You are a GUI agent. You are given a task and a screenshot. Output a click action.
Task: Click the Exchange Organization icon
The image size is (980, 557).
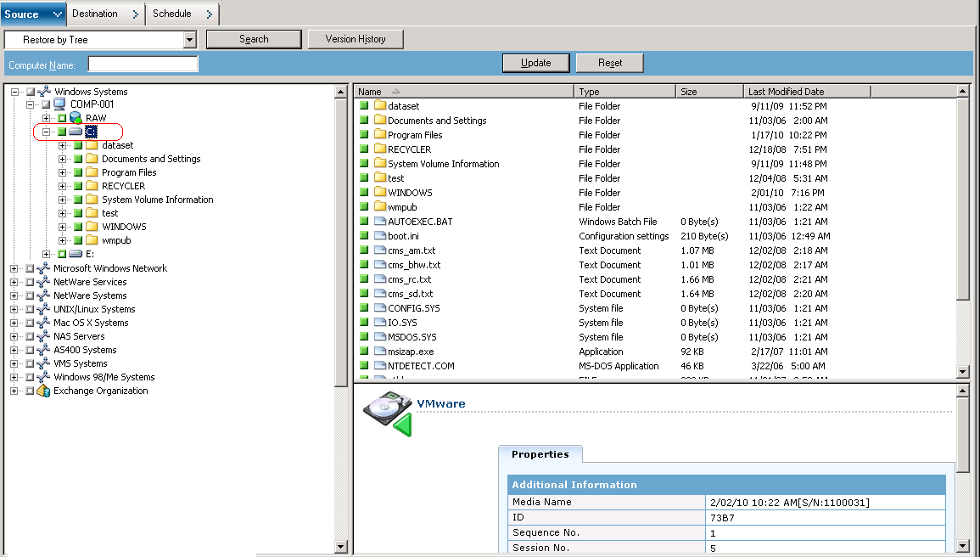coord(43,391)
